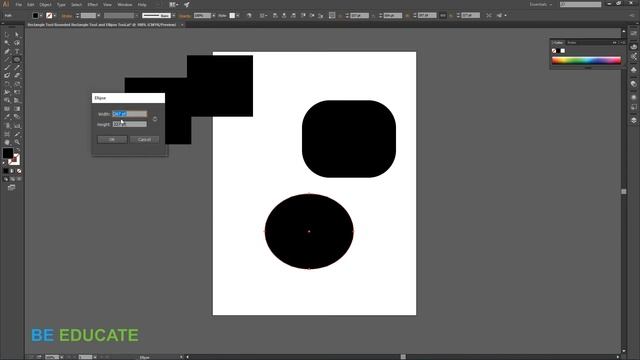
Task: Select the Hand tool
Action: 7,142
